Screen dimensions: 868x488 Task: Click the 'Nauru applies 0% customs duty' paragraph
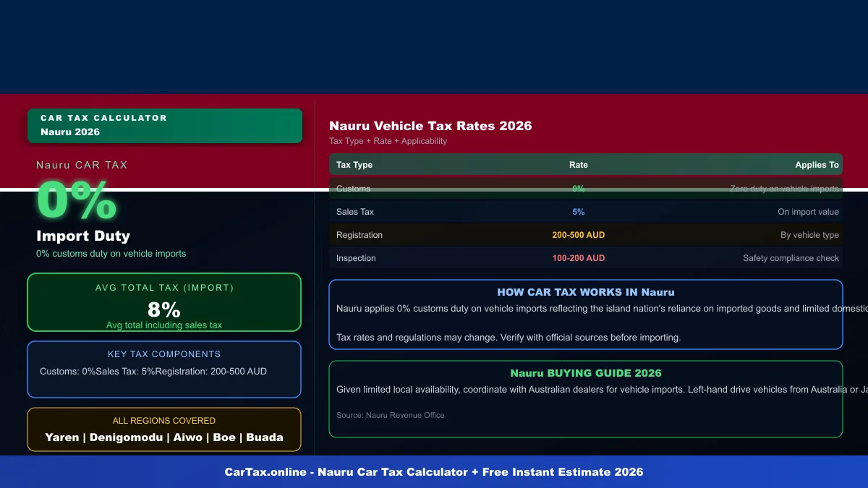coord(602,309)
